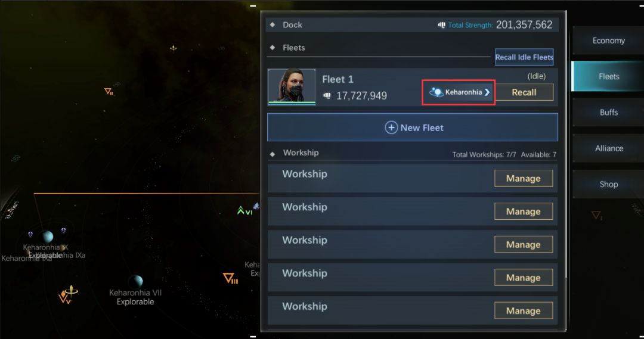This screenshot has width=644, height=339.
Task: Select the Keharonhia VII planet icon
Action: pyautogui.click(x=135, y=281)
